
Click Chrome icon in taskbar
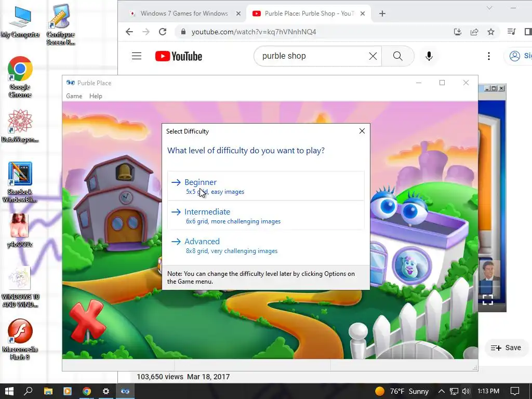pyautogui.click(x=87, y=391)
